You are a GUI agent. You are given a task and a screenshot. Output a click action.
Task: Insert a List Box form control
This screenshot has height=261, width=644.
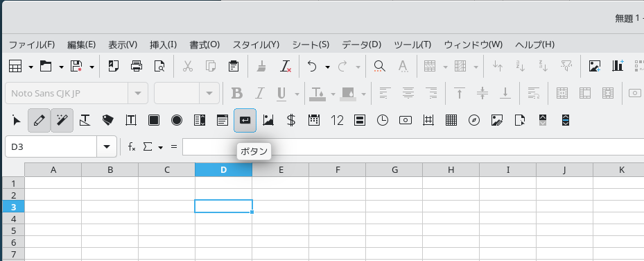[x=200, y=120]
